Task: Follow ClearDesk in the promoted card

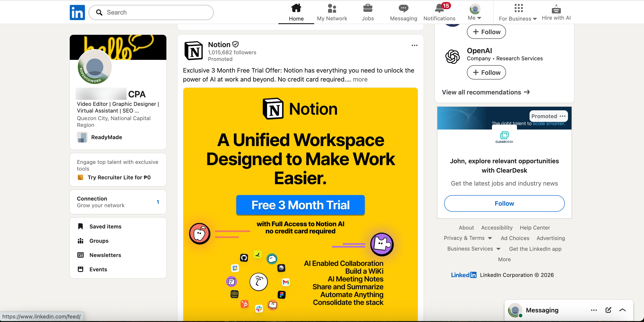Action: 504,203
